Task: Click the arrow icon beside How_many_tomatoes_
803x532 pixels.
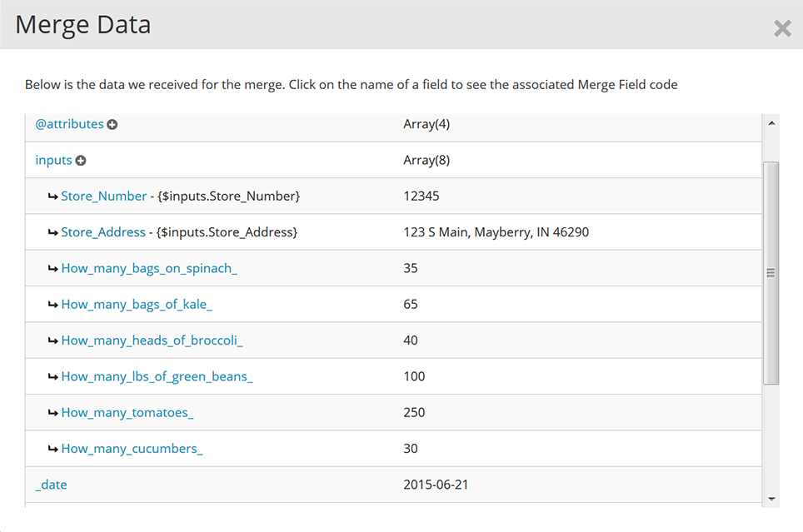Action: point(52,413)
